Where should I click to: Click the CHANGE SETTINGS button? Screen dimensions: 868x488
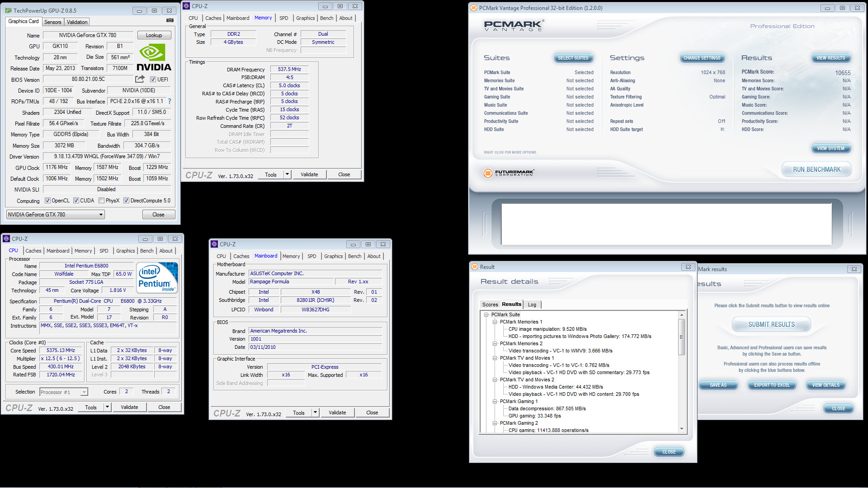click(x=702, y=58)
